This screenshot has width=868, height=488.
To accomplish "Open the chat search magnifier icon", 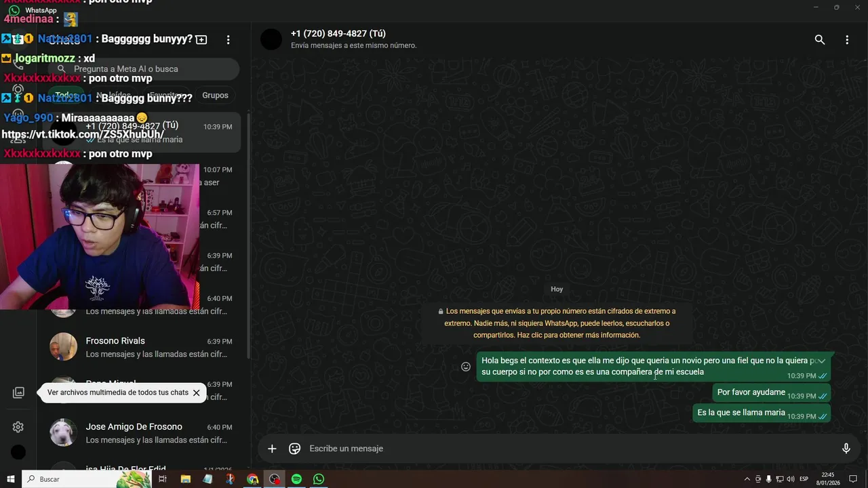I will click(x=820, y=40).
